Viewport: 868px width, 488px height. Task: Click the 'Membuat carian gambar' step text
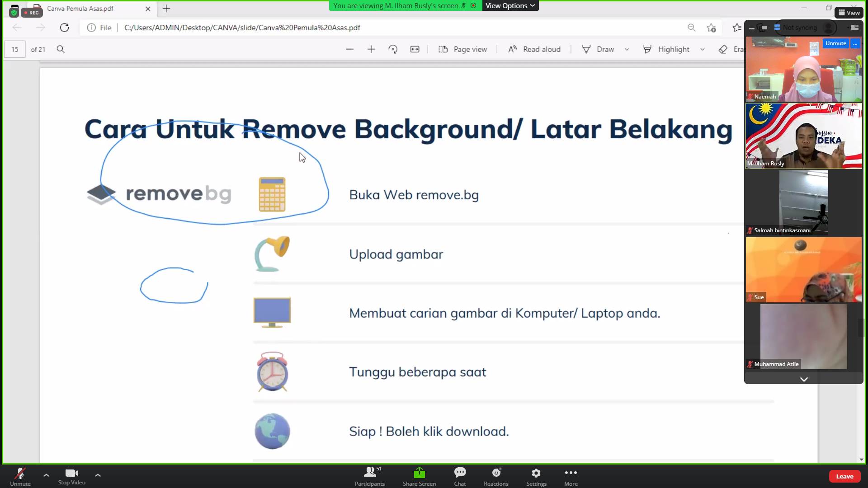click(x=505, y=313)
